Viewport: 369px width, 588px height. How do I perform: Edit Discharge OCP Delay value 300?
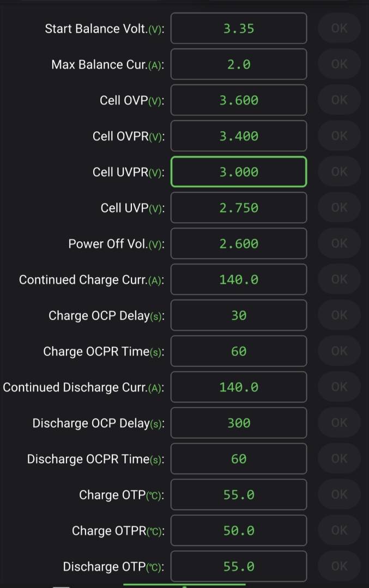pos(239,423)
